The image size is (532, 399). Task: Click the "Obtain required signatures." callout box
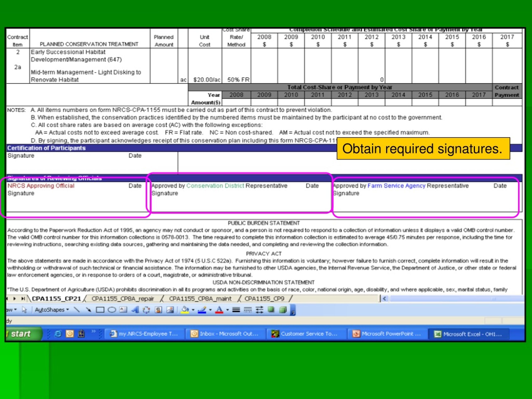pyautogui.click(x=423, y=148)
